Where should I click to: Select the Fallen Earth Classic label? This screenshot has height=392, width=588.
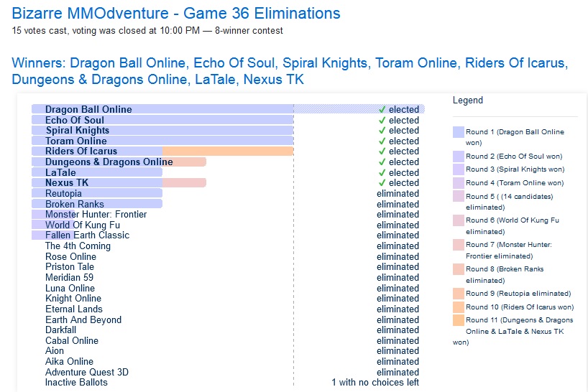pos(88,235)
